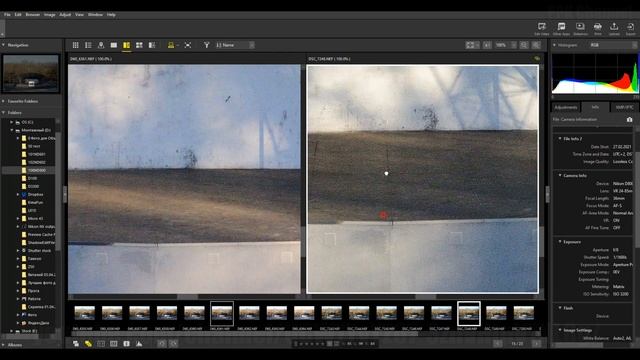Click the Upload icon
This screenshot has width=640, height=360.
point(614,29)
